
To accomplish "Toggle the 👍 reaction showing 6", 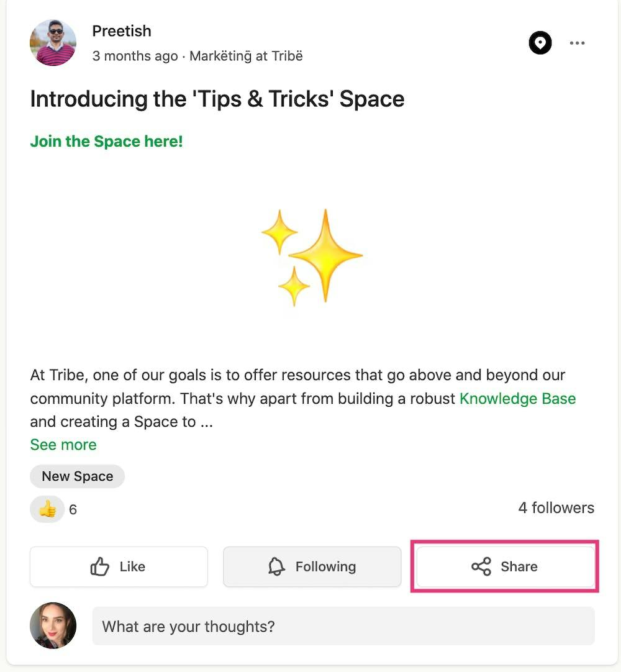I will 47,509.
